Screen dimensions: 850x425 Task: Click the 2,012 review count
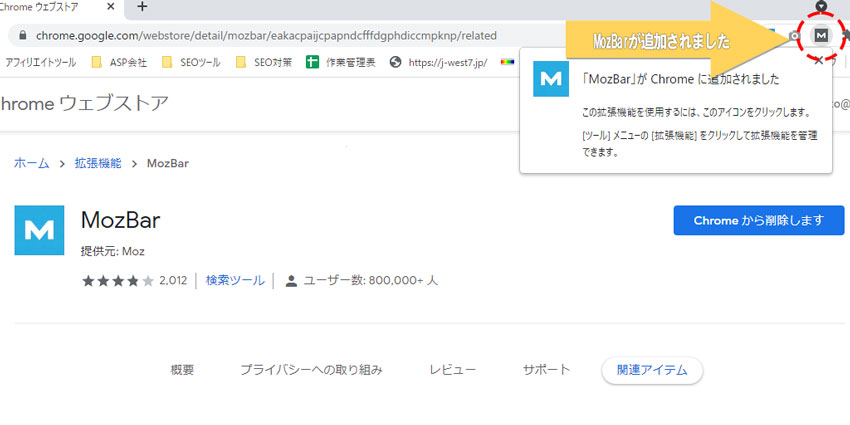point(173,281)
